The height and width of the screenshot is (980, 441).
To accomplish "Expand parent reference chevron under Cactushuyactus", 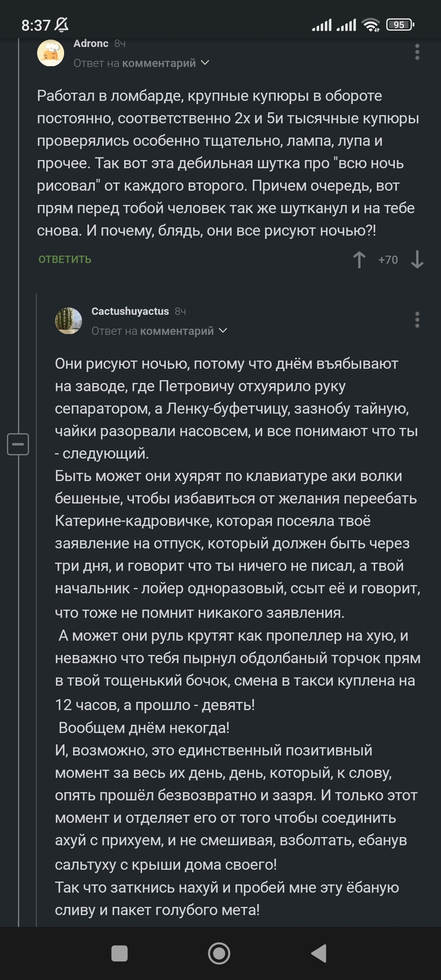I will pos(223,330).
